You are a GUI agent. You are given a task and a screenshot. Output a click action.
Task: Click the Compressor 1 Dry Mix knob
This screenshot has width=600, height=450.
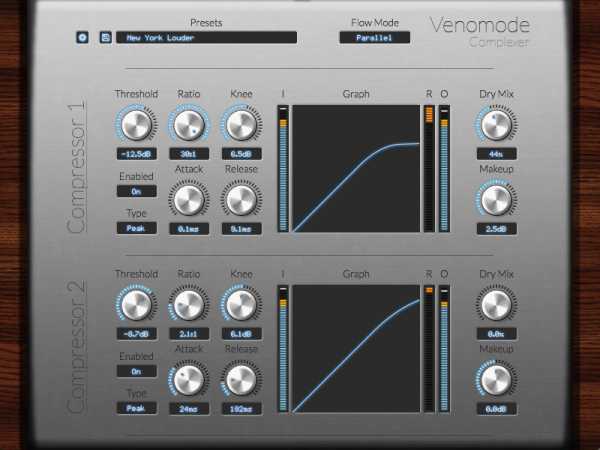(496, 125)
